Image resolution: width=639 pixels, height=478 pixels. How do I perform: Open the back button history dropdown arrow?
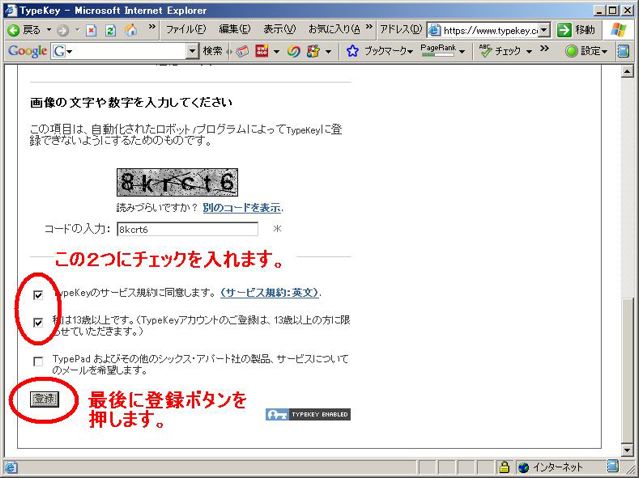(x=48, y=30)
